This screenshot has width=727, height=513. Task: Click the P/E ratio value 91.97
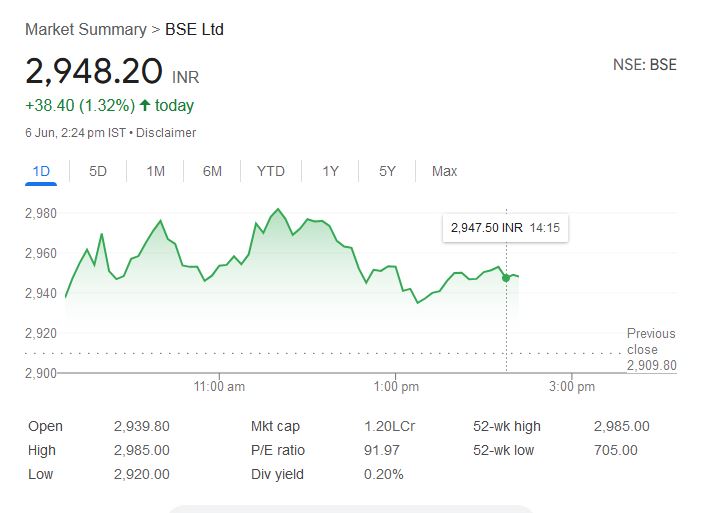pyautogui.click(x=380, y=450)
